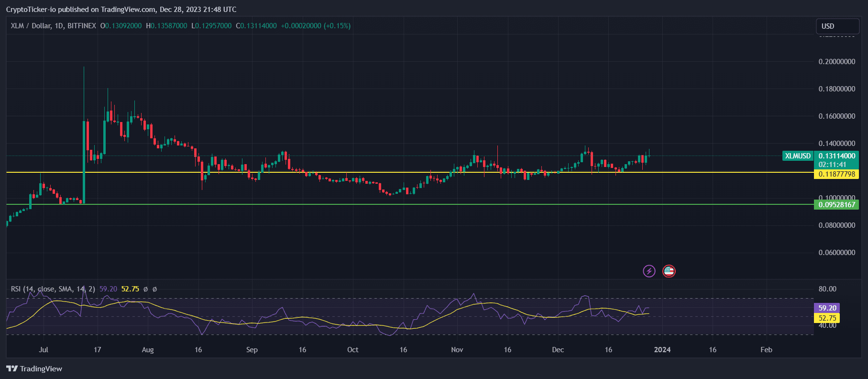Image resolution: width=868 pixels, height=379 pixels.
Task: Click the TradingView logo at bottom left
Action: [x=34, y=368]
